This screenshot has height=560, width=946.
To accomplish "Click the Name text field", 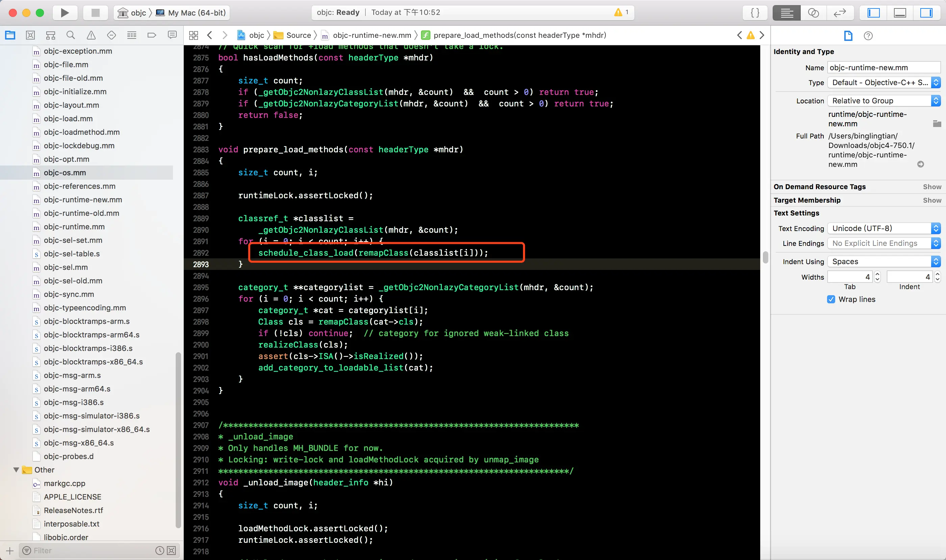I will tap(883, 68).
